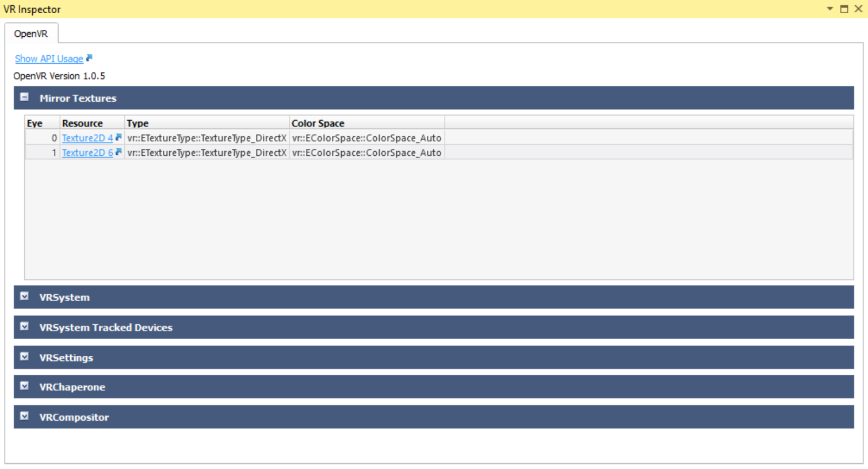Expand the VRSystem section
The height and width of the screenshot is (469, 868).
tap(24, 297)
